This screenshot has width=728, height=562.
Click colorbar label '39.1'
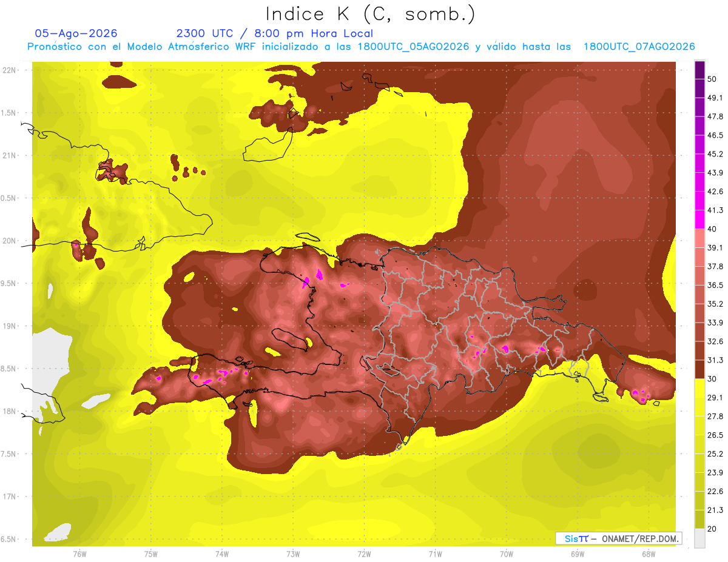(715, 247)
